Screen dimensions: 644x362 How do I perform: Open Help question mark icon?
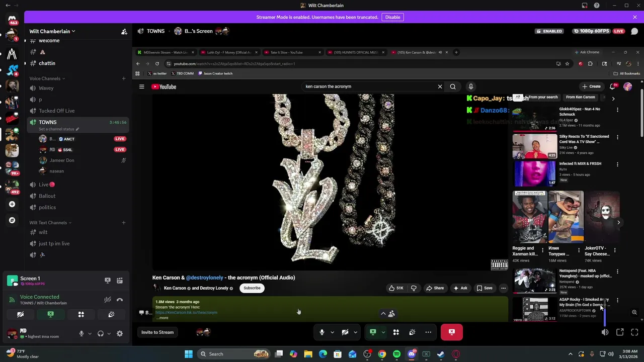(x=597, y=6)
